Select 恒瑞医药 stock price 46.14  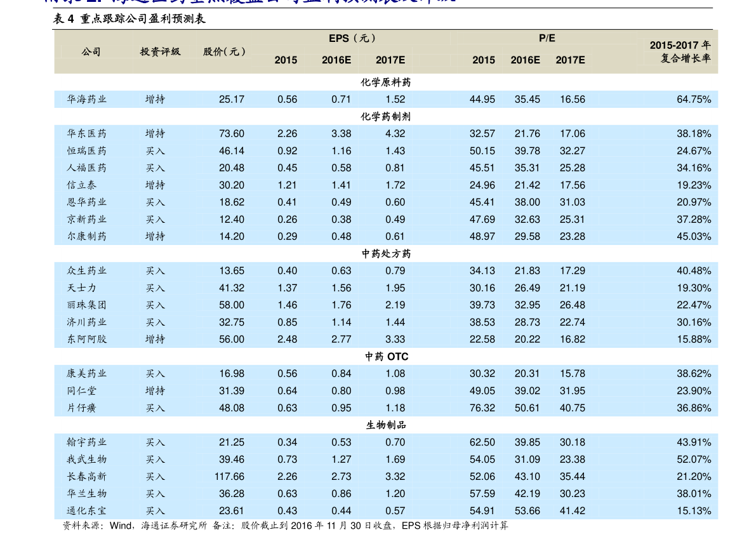(x=232, y=151)
